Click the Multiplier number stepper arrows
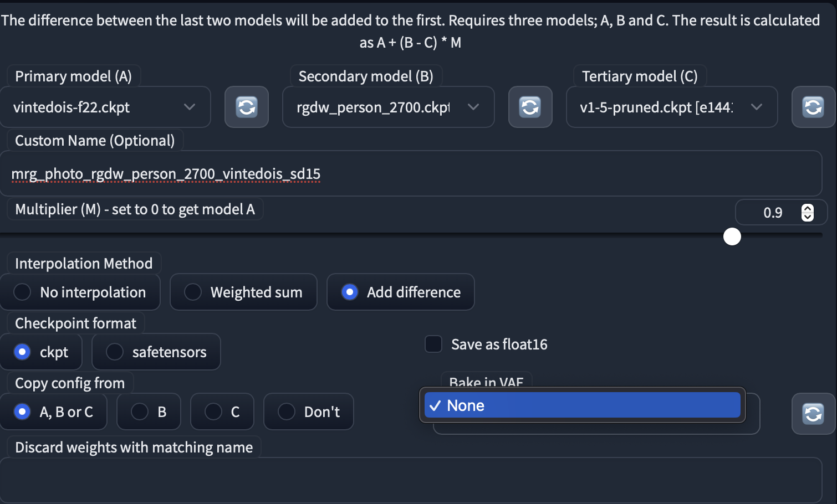Screen dimensions: 837x504 tap(808, 213)
